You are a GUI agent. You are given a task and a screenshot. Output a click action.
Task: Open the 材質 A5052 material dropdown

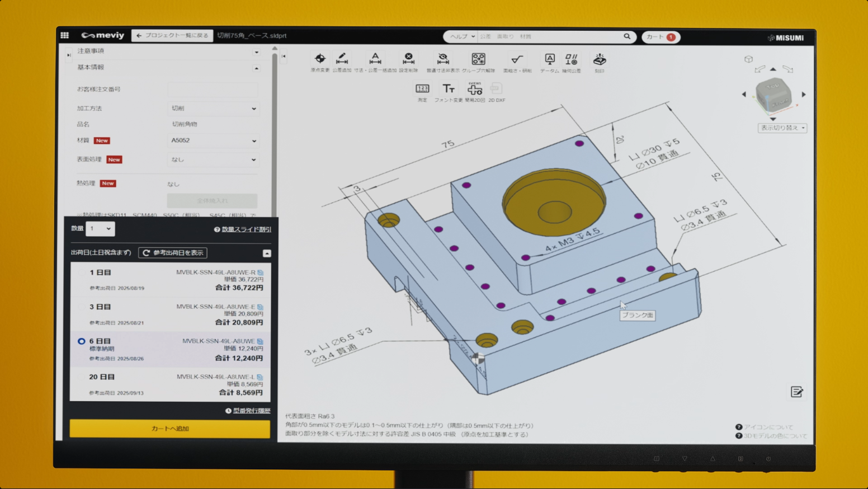213,141
